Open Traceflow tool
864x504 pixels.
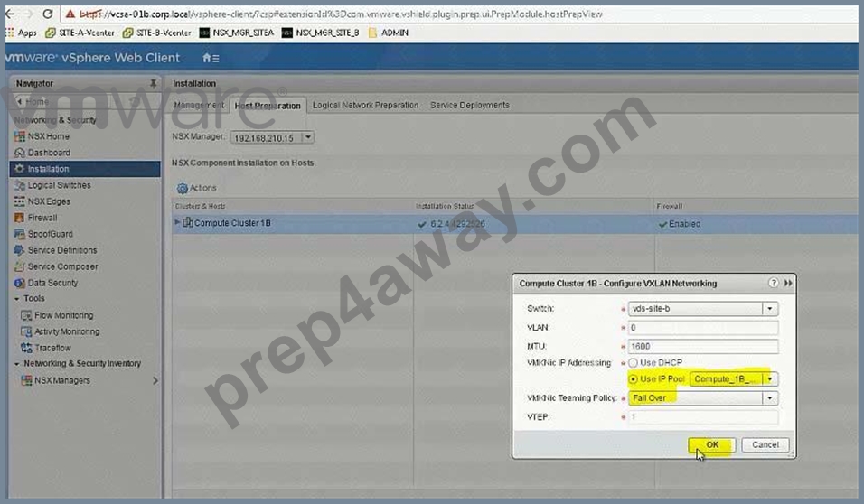click(46, 348)
